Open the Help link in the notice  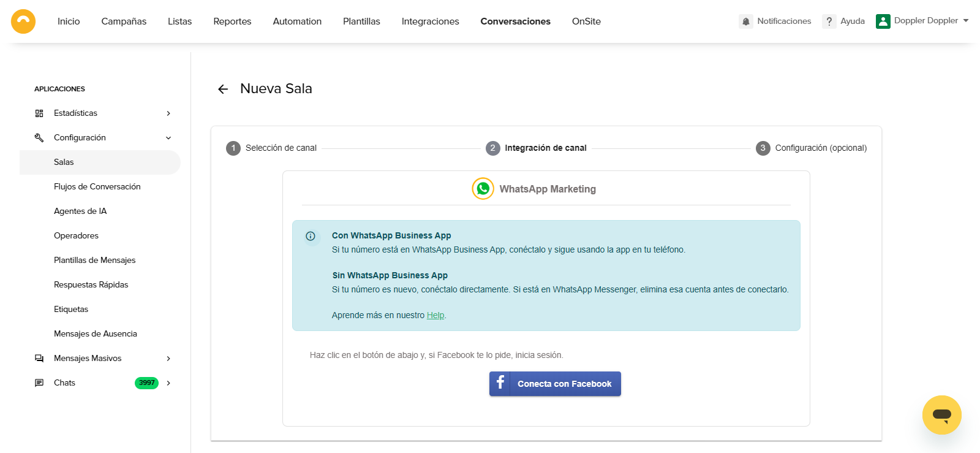(435, 315)
